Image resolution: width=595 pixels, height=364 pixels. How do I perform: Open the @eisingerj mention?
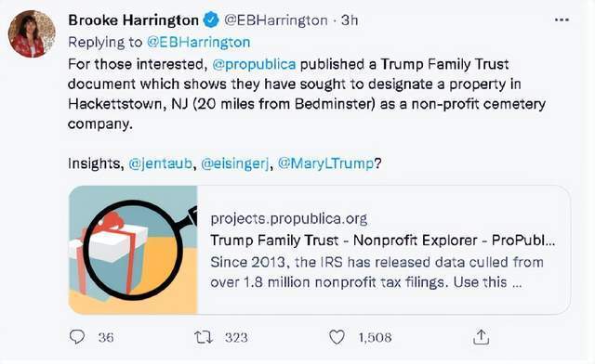click(x=235, y=163)
